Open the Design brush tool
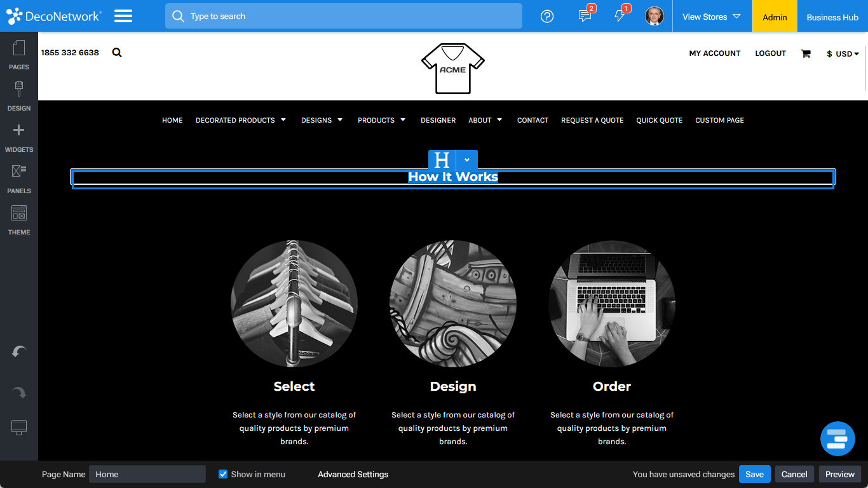 coord(19,95)
